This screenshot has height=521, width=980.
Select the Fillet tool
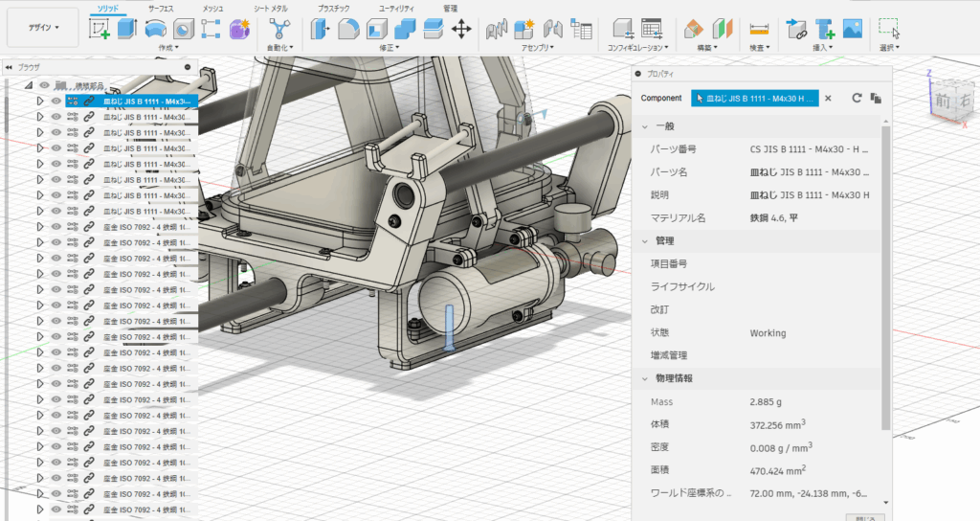[348, 29]
